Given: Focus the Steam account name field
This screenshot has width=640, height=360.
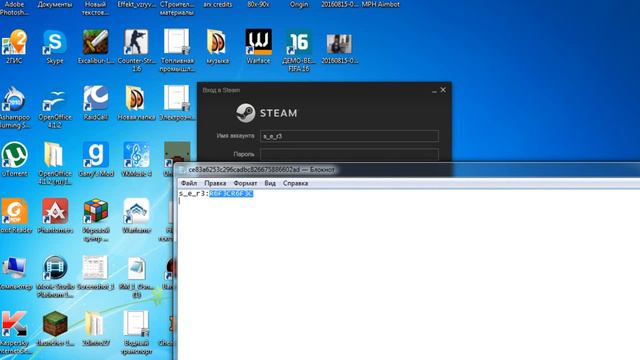Looking at the screenshot, I should click(x=349, y=136).
